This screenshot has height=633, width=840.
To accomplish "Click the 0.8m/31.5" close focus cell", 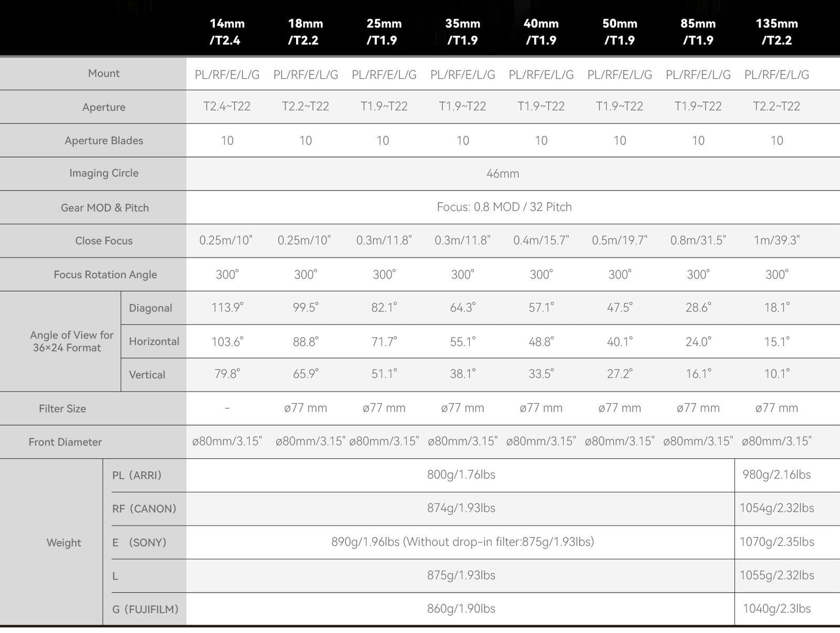I will [x=698, y=240].
